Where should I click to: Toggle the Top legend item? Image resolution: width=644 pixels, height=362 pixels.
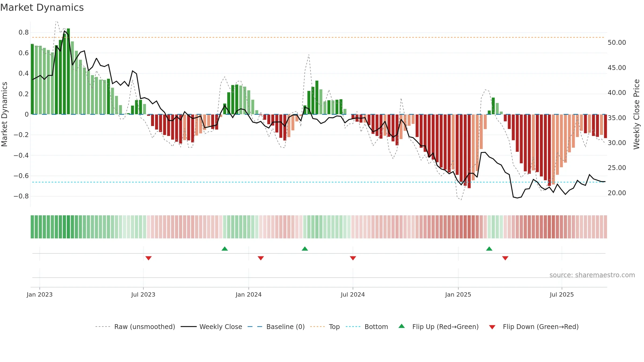coord(325,327)
